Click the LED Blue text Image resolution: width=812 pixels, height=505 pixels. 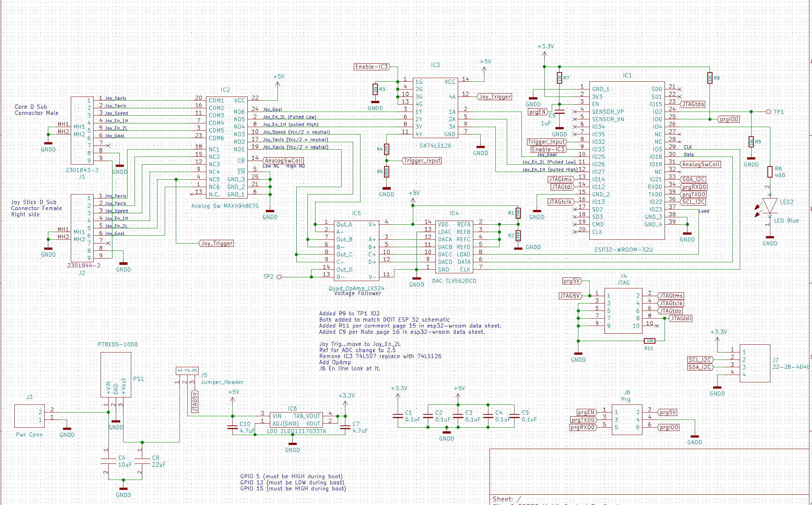pyautogui.click(x=787, y=221)
